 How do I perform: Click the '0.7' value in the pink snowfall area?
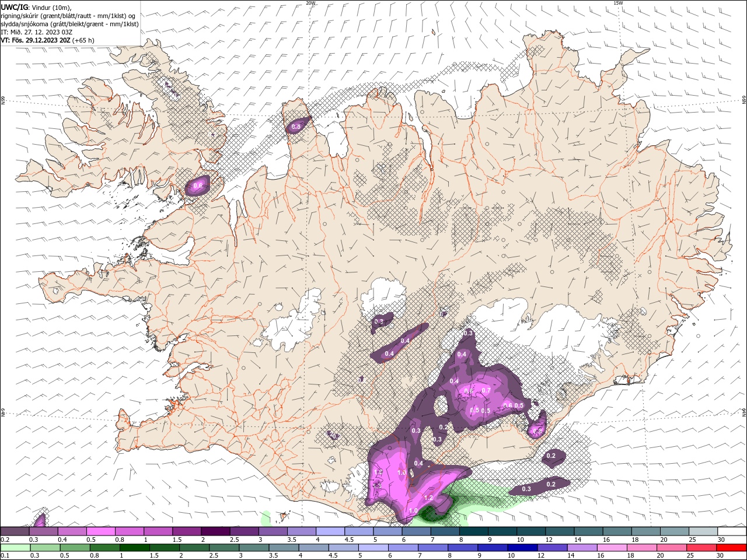tap(486, 390)
